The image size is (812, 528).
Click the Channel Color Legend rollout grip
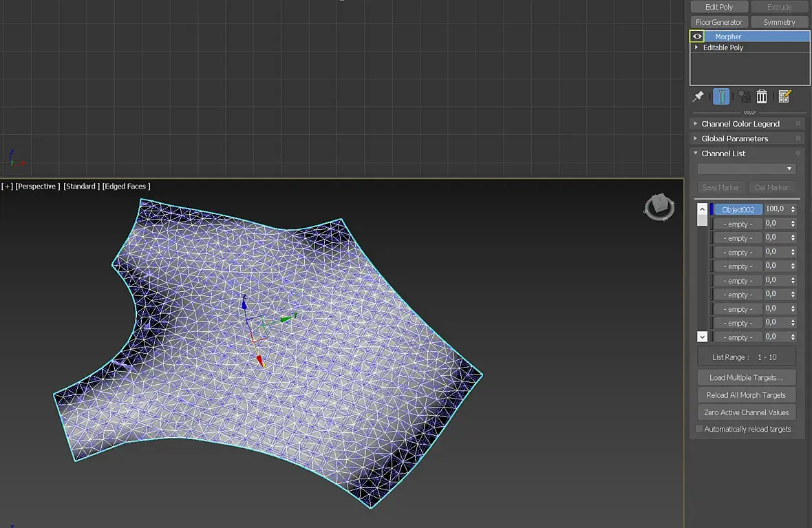pyautogui.click(x=798, y=124)
